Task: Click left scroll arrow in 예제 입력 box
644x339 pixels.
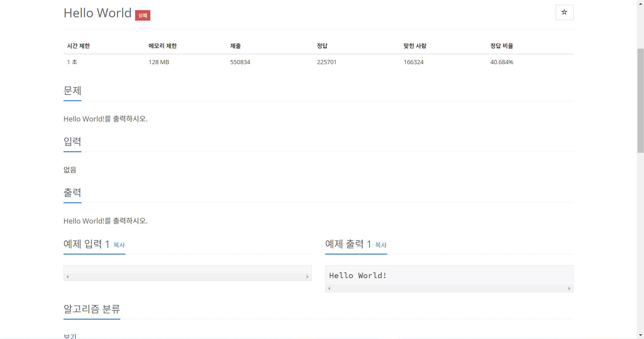Action: click(67, 277)
